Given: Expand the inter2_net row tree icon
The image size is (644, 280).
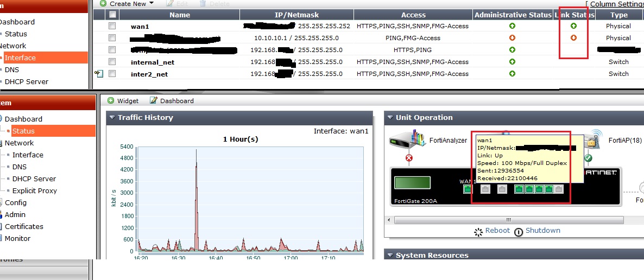Looking at the screenshot, I should [x=99, y=73].
